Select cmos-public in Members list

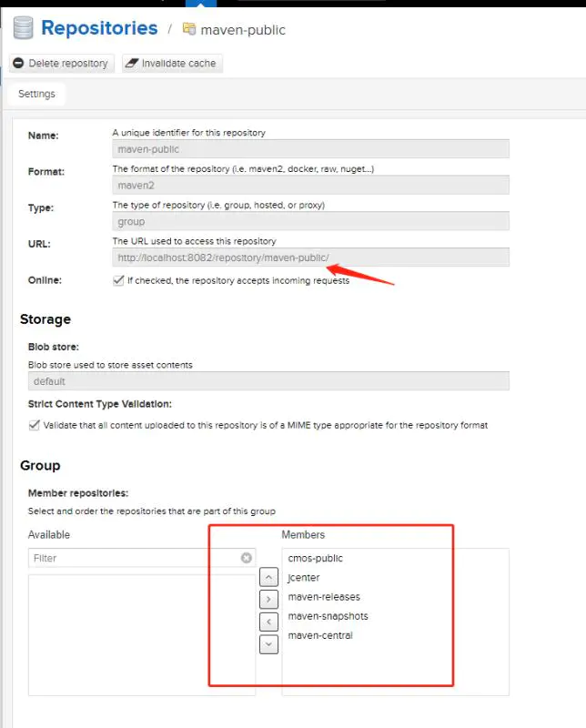click(315, 558)
